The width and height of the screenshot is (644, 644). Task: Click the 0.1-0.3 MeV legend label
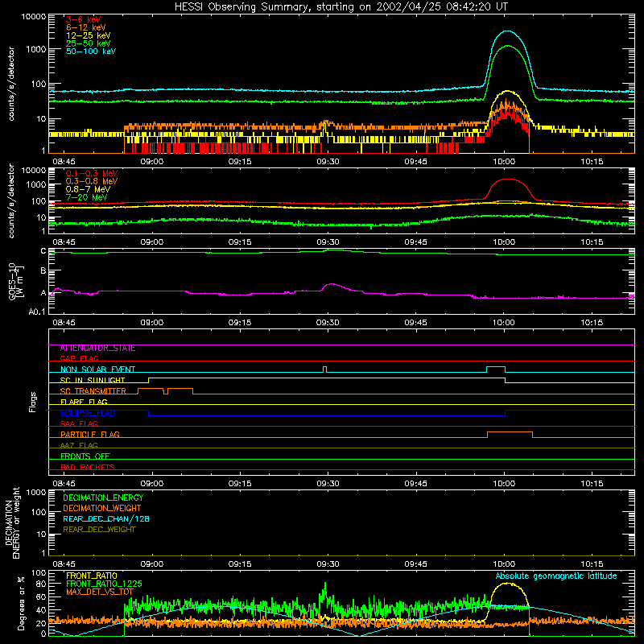point(92,173)
